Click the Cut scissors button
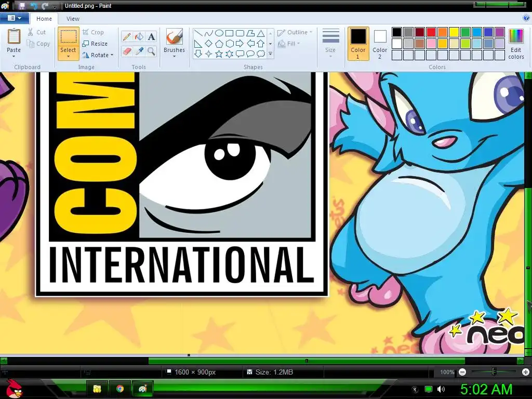Screen dimensions: 532x399 click(37, 32)
